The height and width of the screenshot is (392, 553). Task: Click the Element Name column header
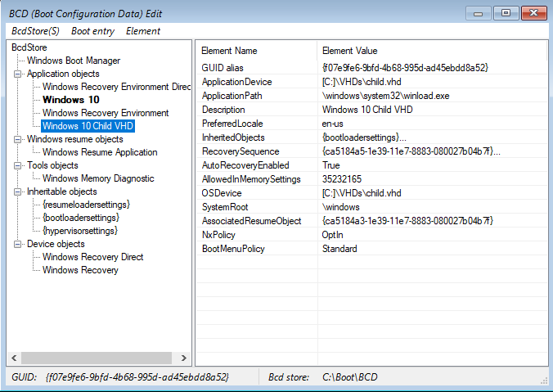click(256, 51)
